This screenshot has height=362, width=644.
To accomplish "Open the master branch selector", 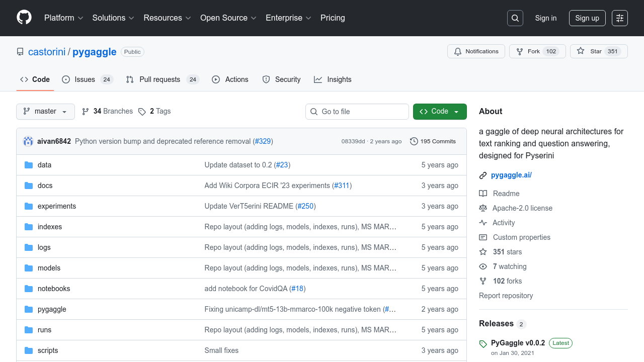I will (x=45, y=111).
